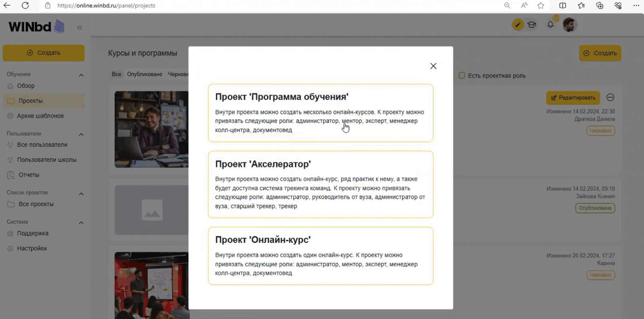This screenshot has width=644, height=319.
Task: Choose the 'Программа обучения' project card
Action: [320, 113]
